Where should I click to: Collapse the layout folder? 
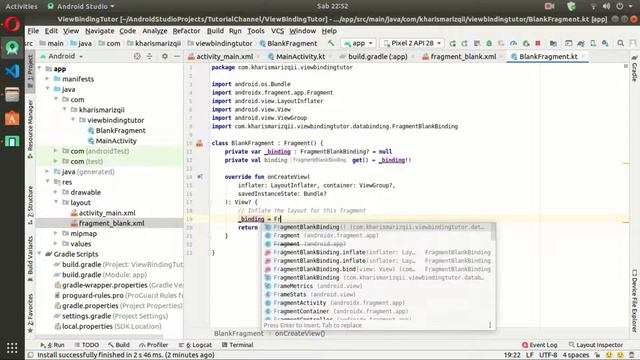56,202
